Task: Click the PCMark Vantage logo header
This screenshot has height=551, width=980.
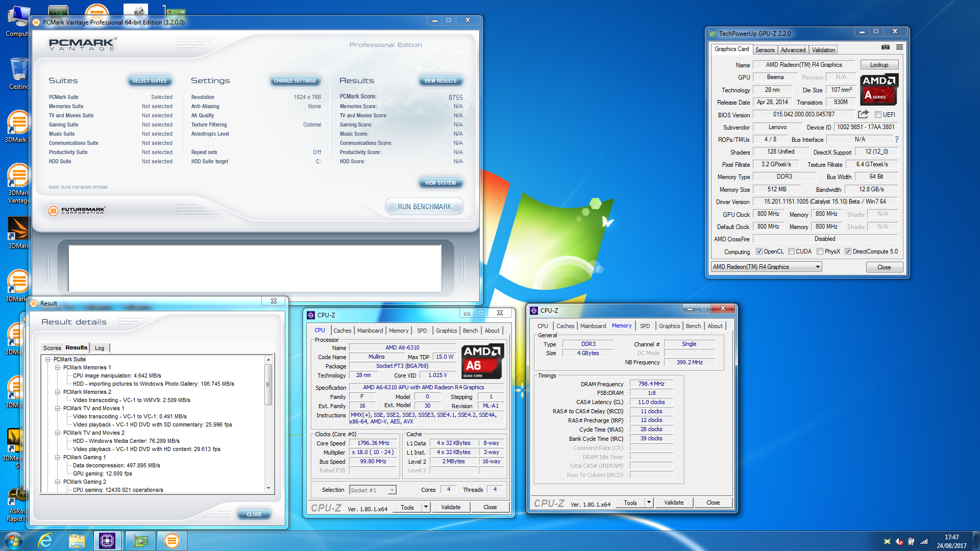Action: pos(82,44)
